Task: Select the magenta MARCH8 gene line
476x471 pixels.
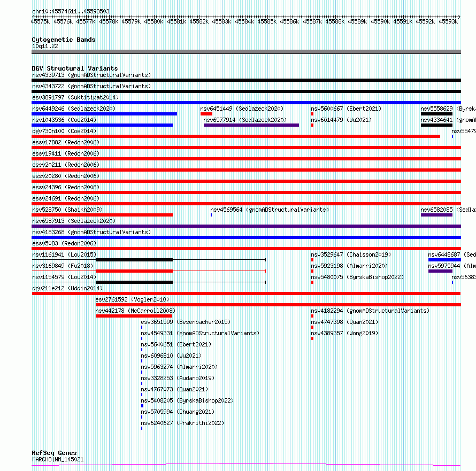Action: 246,465
